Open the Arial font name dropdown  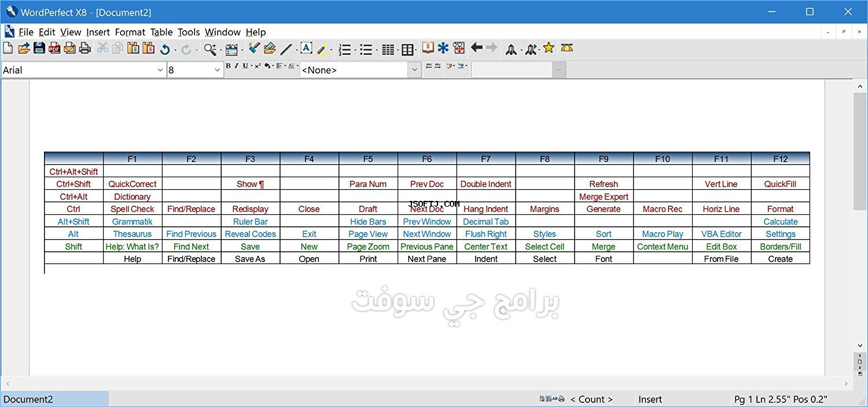coord(160,70)
